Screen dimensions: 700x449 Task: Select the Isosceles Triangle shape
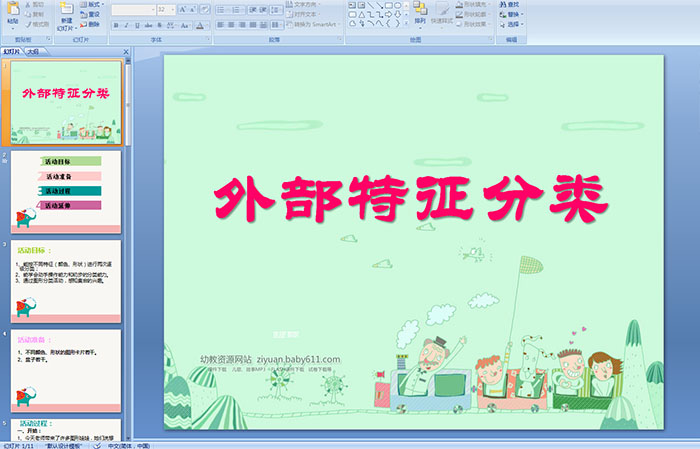[361, 14]
